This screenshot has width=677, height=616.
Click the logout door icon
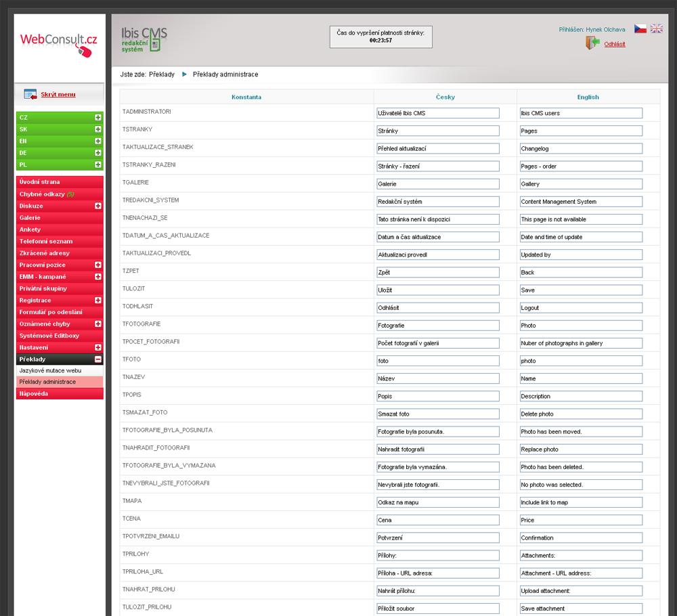(592, 43)
